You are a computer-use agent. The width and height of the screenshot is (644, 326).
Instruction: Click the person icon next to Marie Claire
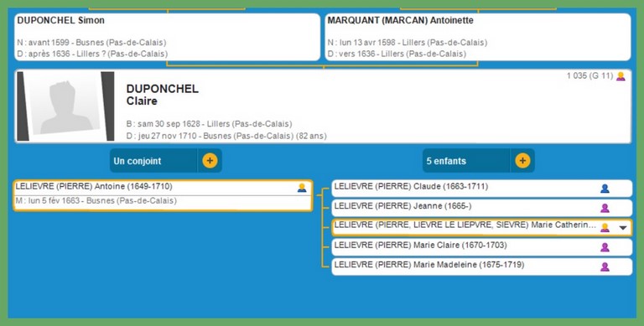click(605, 247)
